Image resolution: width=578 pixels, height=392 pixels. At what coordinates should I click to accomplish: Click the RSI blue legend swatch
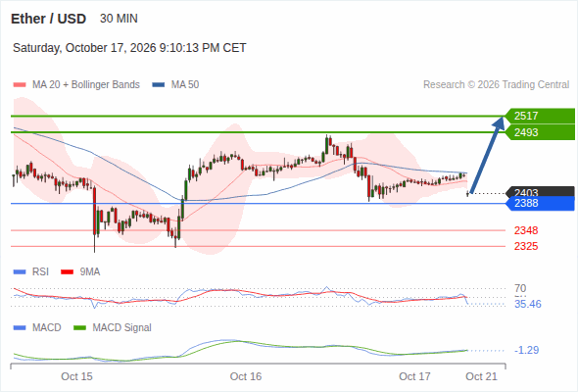pos(20,272)
